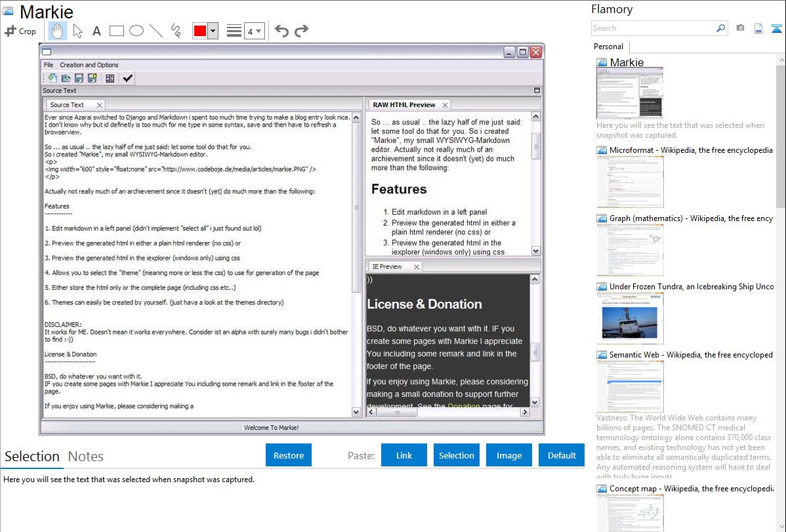Click RAW HTML Preview scroll down arrow
Image resolution: width=786 pixels, height=532 pixels.
pyautogui.click(x=536, y=251)
